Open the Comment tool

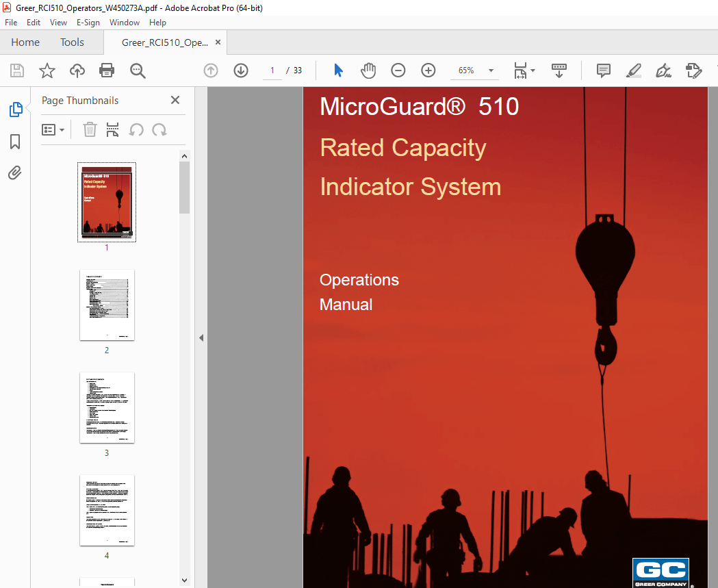(603, 71)
